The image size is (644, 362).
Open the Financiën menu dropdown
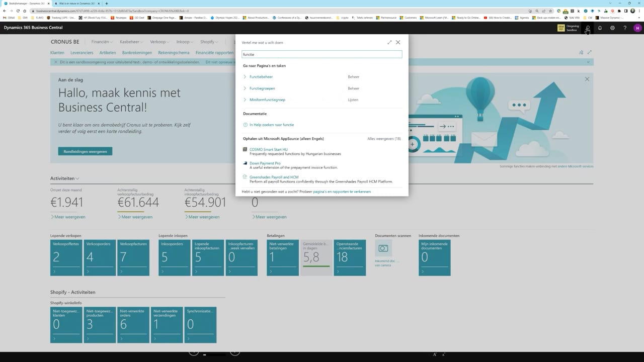pyautogui.click(x=102, y=42)
